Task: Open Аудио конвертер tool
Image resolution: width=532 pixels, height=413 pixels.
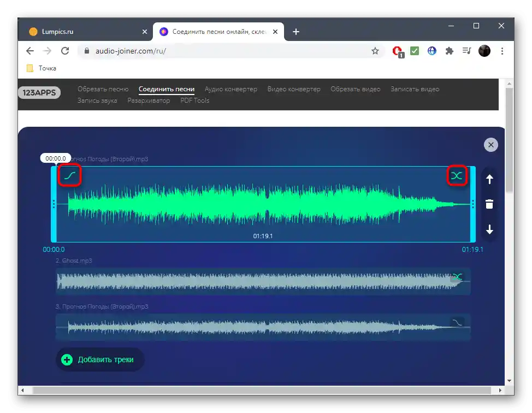Action: tap(230, 89)
